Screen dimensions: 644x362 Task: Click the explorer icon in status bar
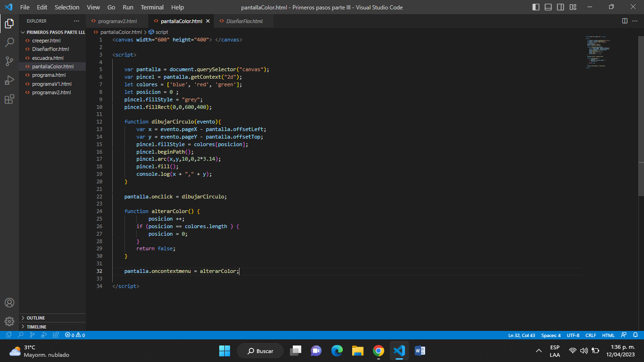(8, 335)
